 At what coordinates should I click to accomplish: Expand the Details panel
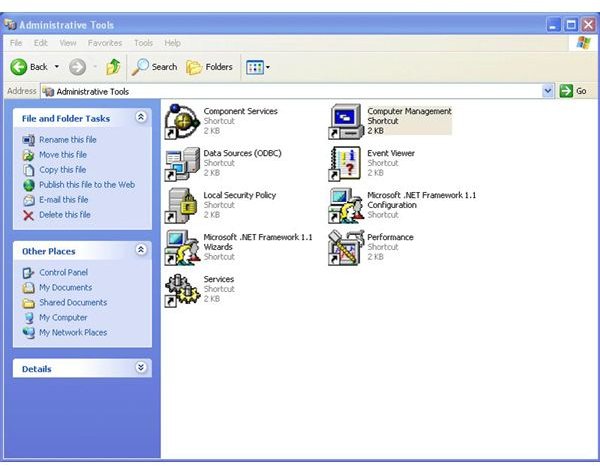(x=141, y=368)
